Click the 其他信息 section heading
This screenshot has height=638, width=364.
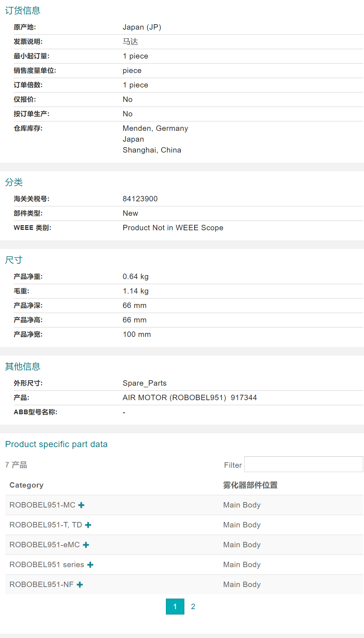tap(23, 367)
